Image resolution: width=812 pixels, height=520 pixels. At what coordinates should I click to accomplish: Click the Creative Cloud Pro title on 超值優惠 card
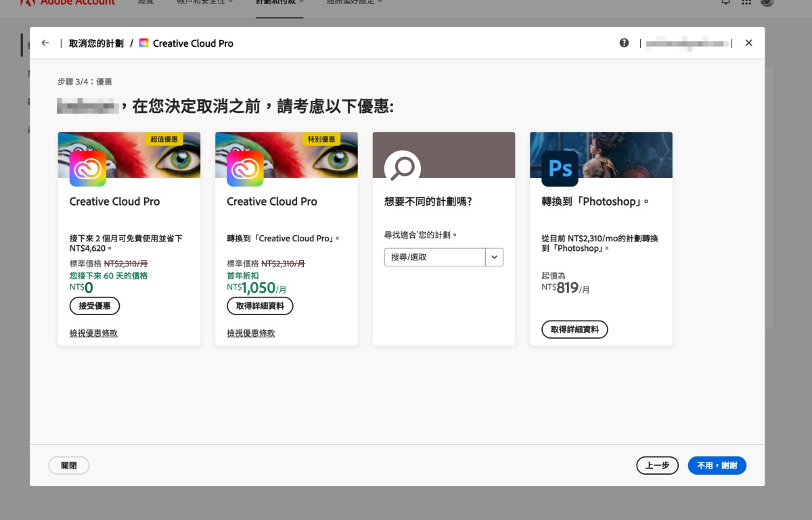pyautogui.click(x=115, y=202)
